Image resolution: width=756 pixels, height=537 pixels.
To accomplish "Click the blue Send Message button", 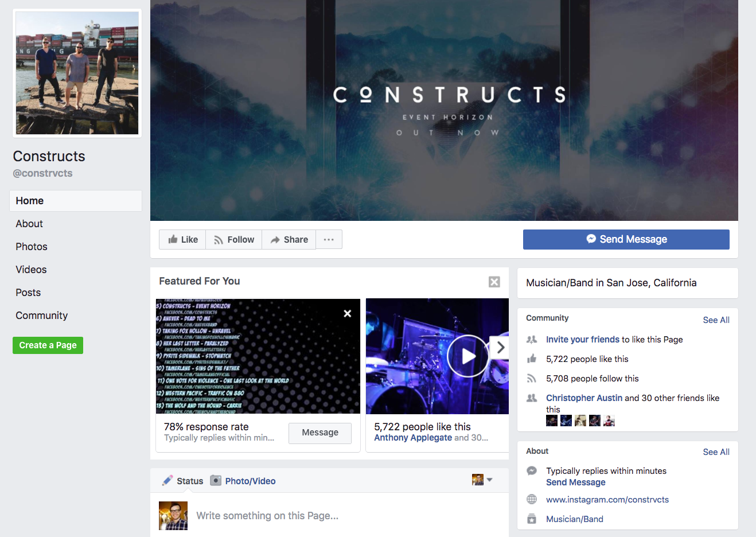I will [626, 240].
